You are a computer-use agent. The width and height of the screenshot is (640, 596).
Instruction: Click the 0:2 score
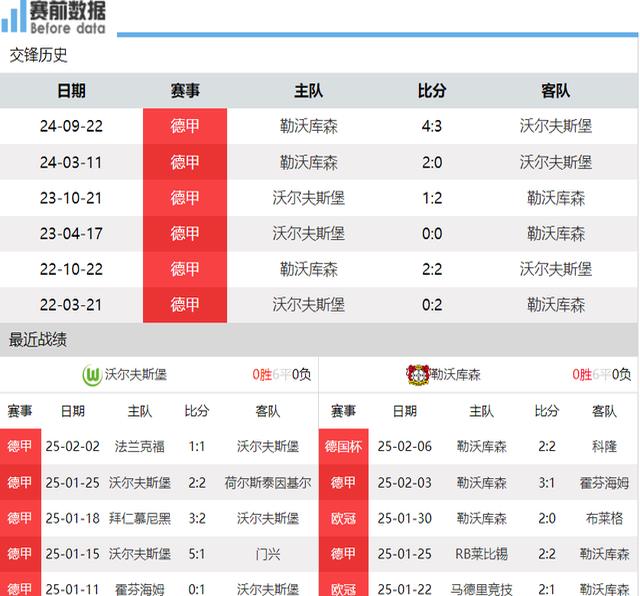pyautogui.click(x=432, y=305)
